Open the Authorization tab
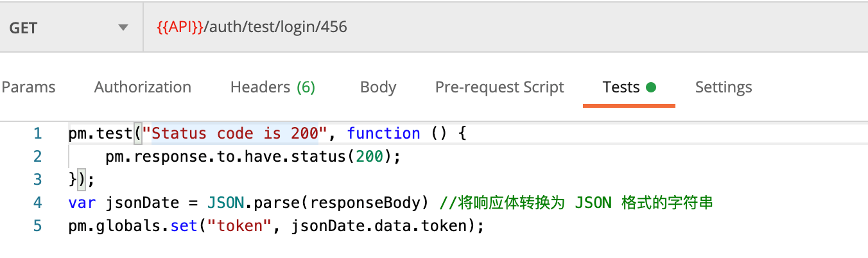The width and height of the screenshot is (868, 258). 143,87
